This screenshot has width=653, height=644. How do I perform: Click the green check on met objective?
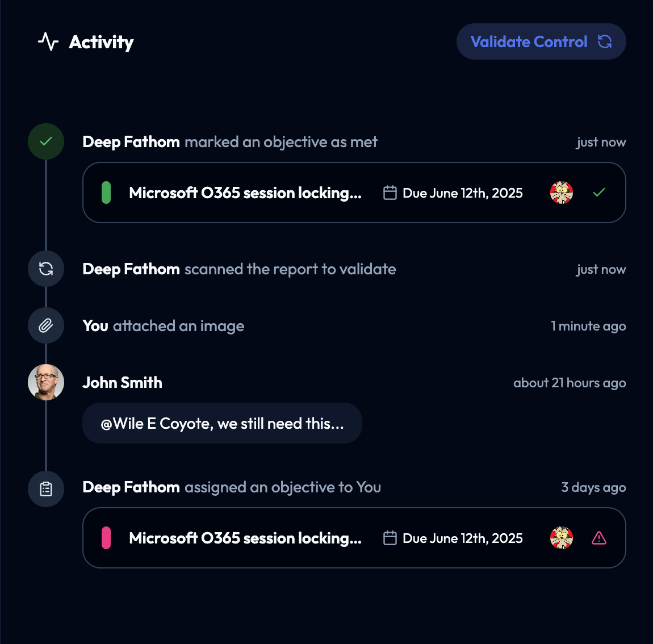(599, 193)
